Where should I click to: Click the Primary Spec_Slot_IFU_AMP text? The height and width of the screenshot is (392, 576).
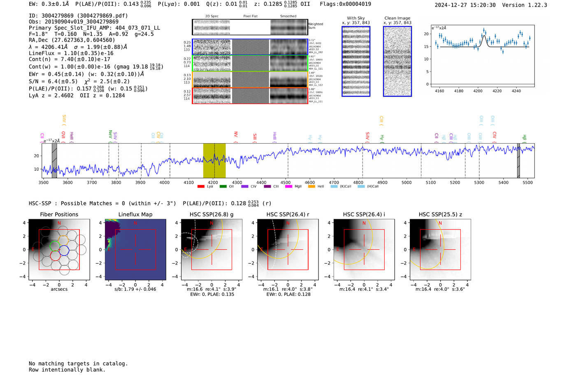click(x=94, y=28)
